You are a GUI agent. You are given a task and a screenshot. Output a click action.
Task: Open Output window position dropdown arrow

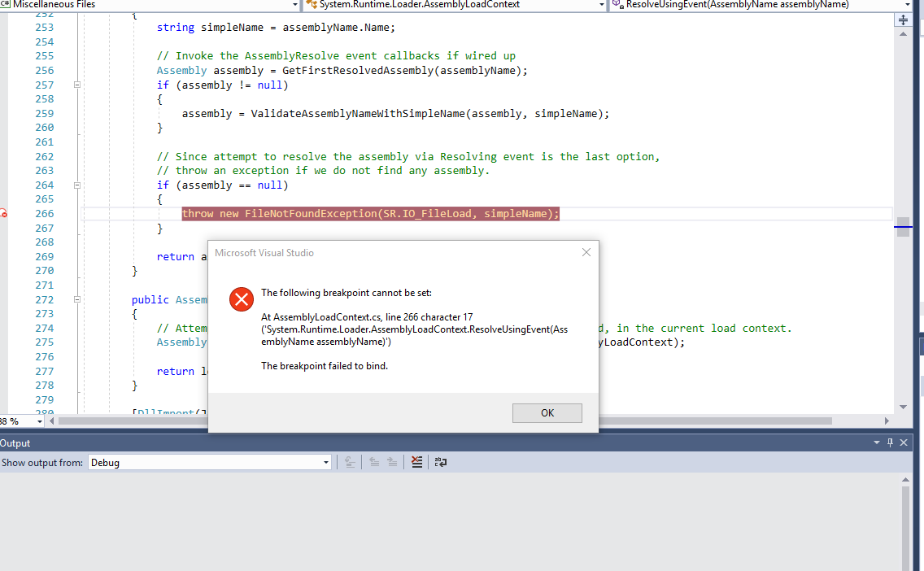[876, 442]
